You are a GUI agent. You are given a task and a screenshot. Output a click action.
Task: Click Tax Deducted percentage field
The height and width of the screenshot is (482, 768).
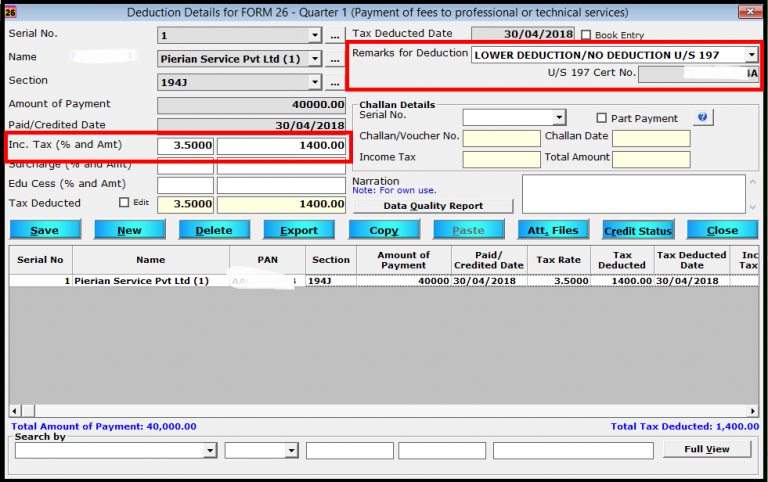(185, 204)
